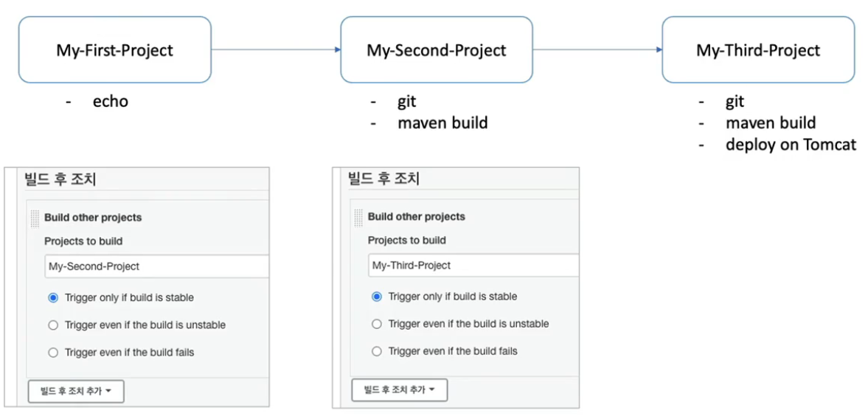Focus the 'Projects to build' field containing My-Third-Project
The height and width of the screenshot is (419, 868).
pyautogui.click(x=472, y=266)
